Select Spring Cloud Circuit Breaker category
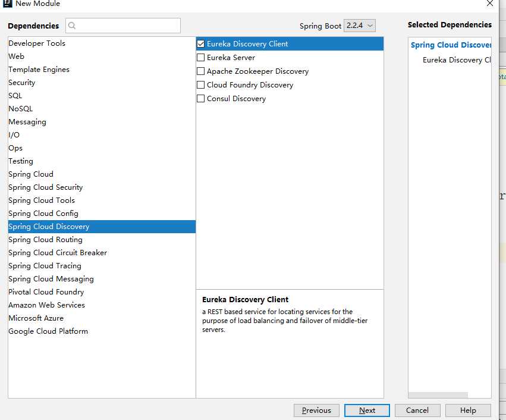This screenshot has height=420, width=506. click(x=102, y=253)
